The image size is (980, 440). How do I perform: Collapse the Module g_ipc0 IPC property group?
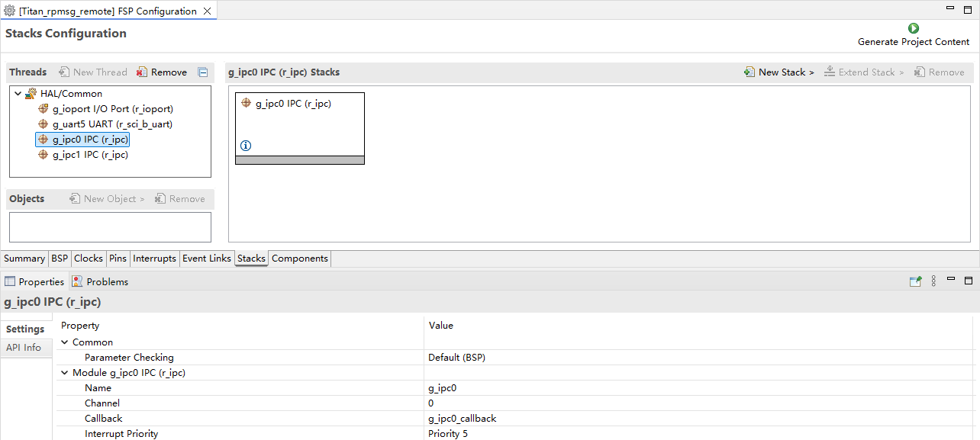65,373
